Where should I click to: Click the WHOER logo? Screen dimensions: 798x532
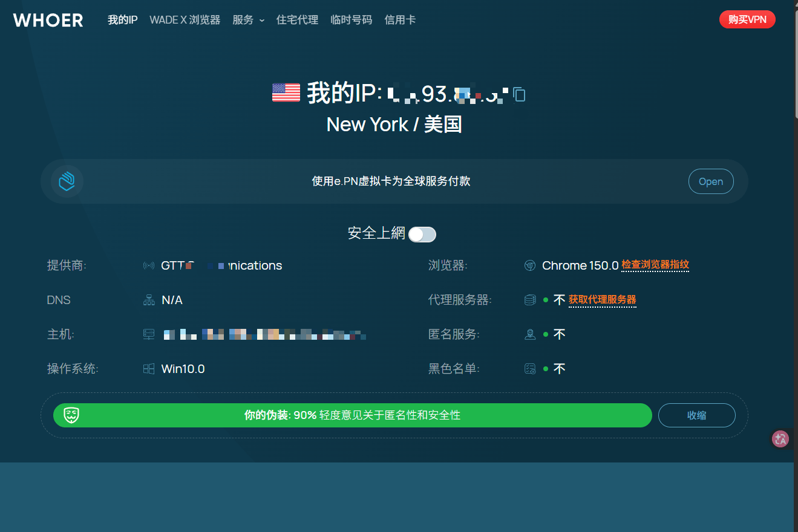pyautogui.click(x=48, y=20)
